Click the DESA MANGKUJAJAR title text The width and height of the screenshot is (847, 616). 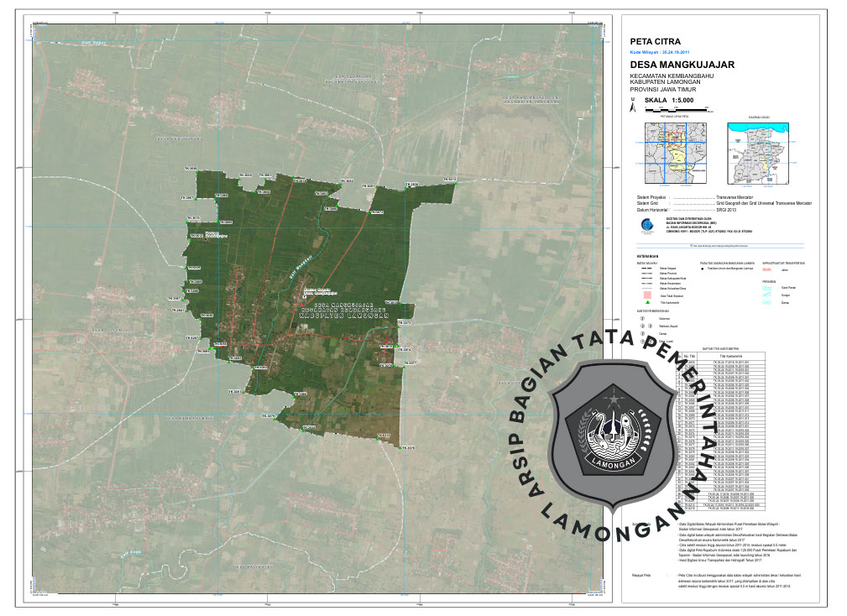tap(682, 65)
